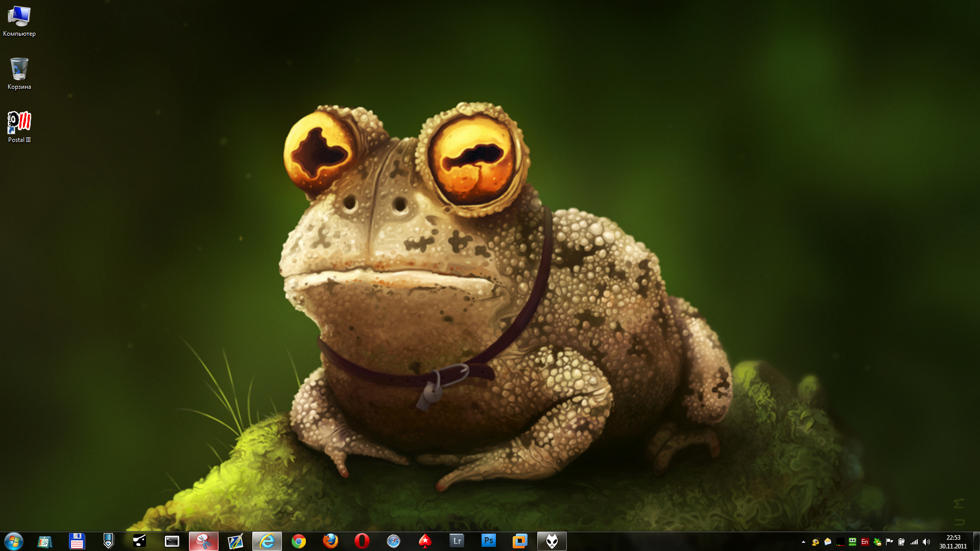Open the black CPU graph tray icon
Viewport: 980px width, 551px height.
tap(840, 542)
